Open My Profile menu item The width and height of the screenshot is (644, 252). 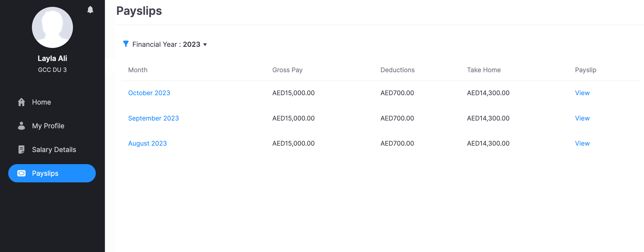[x=48, y=126]
